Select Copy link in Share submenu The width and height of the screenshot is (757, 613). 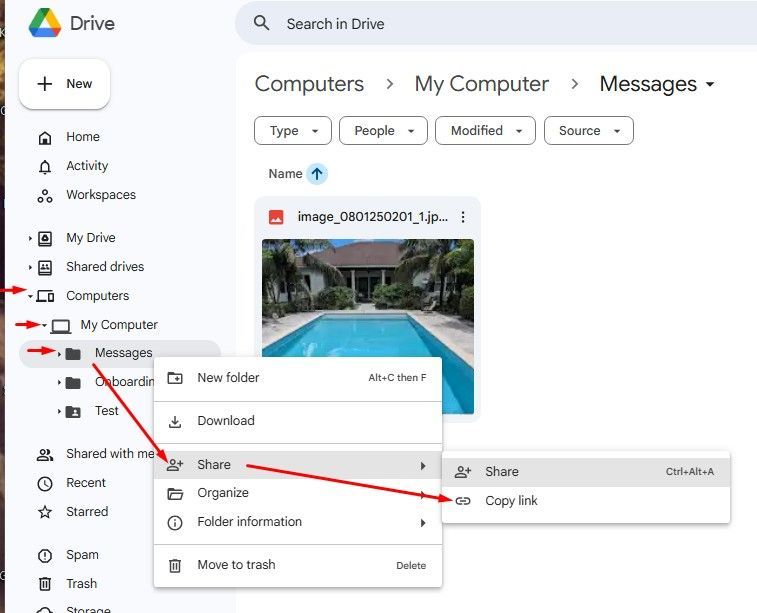coord(586,501)
